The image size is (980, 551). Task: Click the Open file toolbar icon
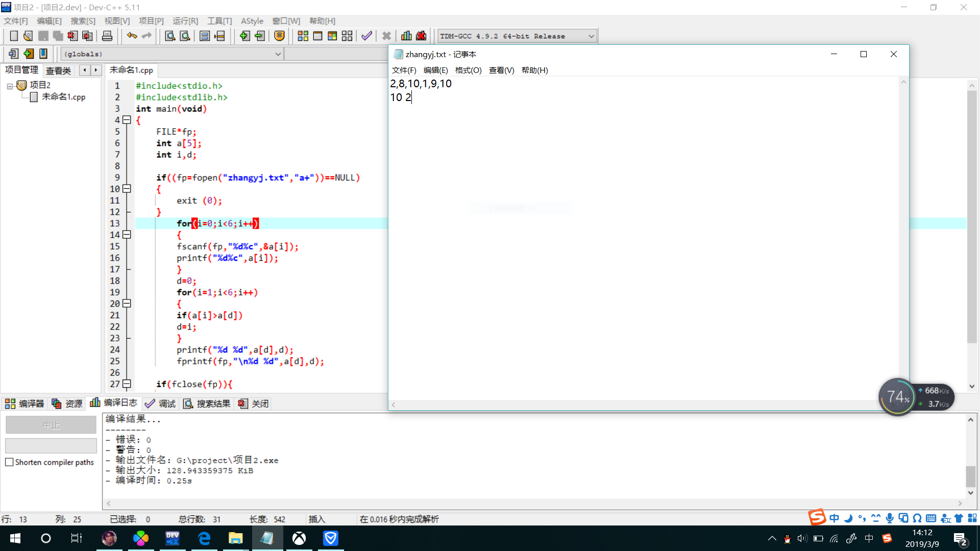28,36
